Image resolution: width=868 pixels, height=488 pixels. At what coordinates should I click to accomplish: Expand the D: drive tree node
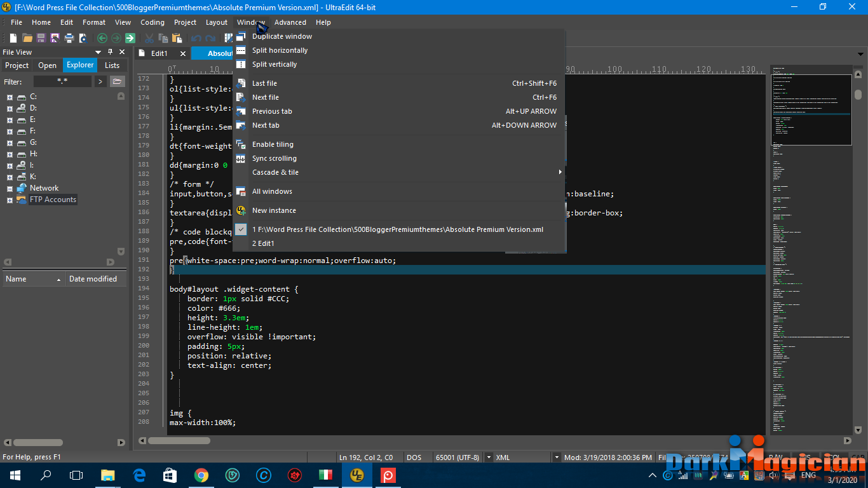point(10,109)
